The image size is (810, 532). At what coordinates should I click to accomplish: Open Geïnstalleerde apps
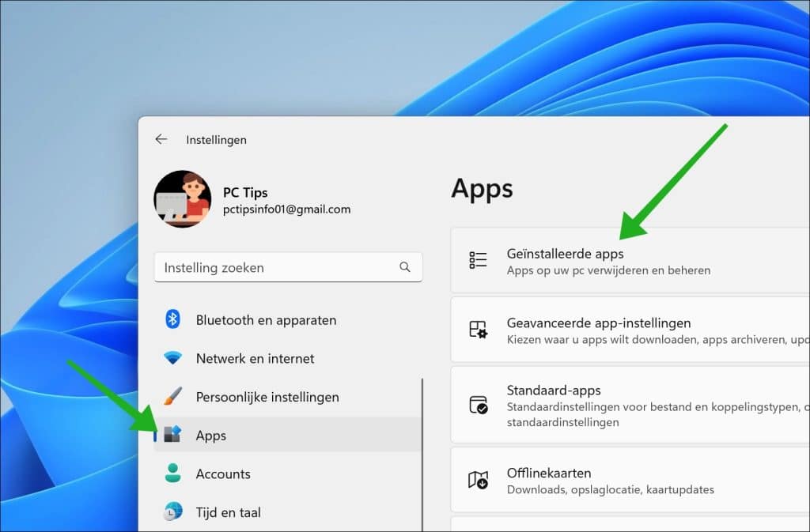(630, 261)
